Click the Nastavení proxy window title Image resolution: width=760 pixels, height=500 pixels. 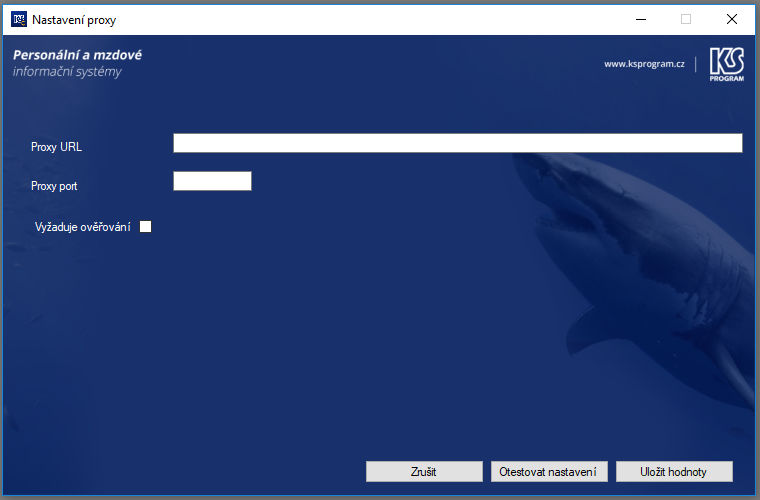click(x=74, y=20)
